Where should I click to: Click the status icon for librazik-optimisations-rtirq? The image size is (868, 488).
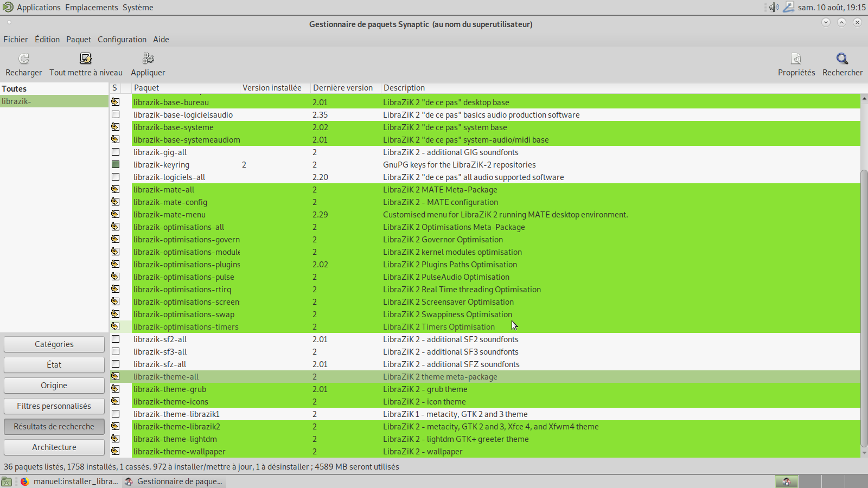click(116, 289)
